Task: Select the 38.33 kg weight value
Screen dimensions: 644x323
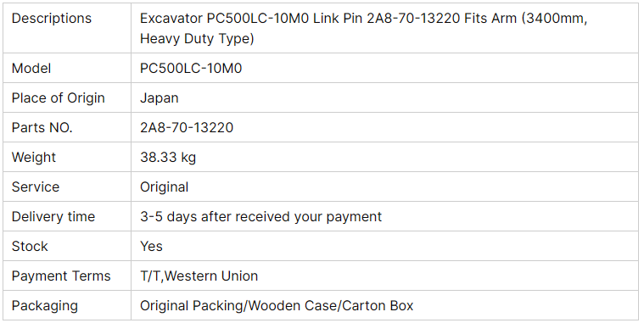Action: [168, 157]
